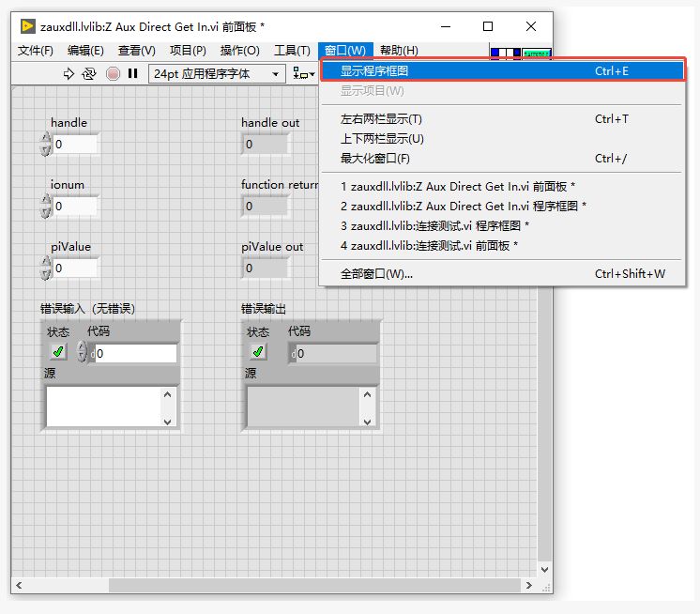Open the 24pt application font dropdown
700x614 pixels.
coord(217,74)
